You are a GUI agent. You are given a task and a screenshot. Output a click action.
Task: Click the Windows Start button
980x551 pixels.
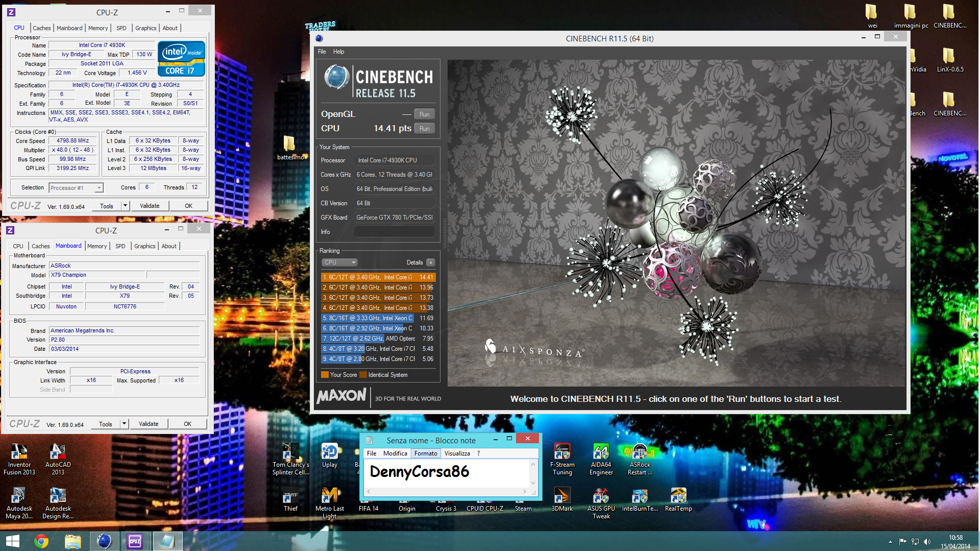[x=12, y=541]
